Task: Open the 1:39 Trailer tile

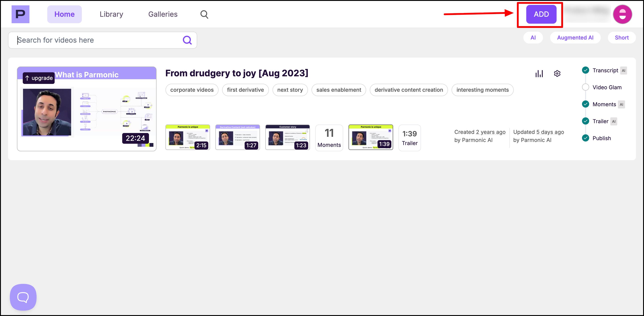Action: [x=410, y=138]
